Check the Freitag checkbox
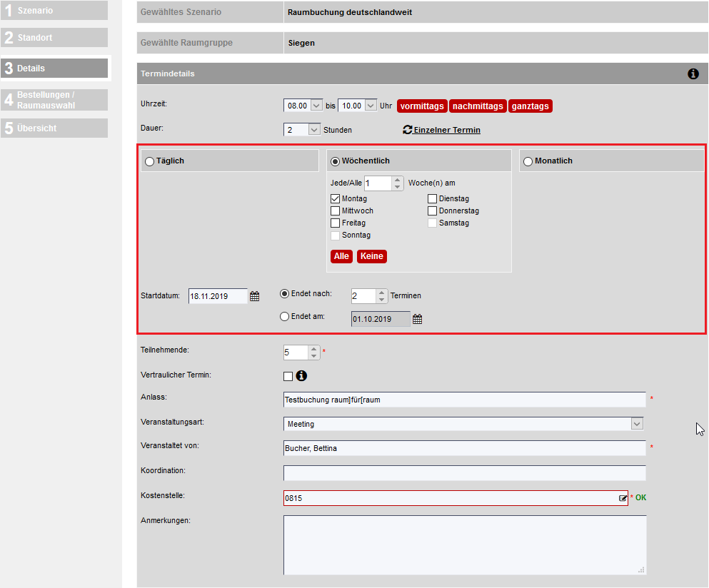This screenshot has width=709, height=588. point(335,223)
